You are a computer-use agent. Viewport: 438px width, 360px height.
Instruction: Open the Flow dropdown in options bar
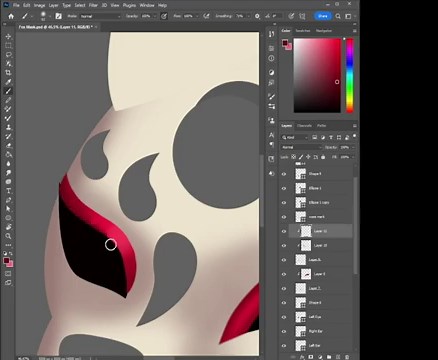(197, 16)
